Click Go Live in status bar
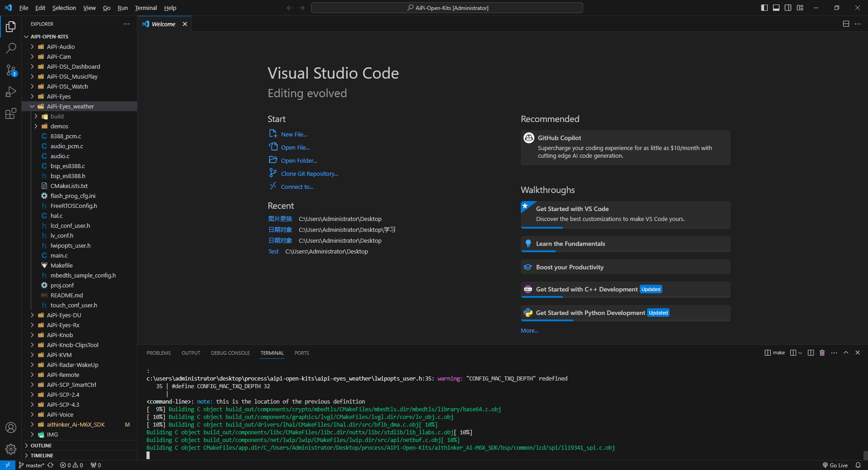 click(835, 465)
